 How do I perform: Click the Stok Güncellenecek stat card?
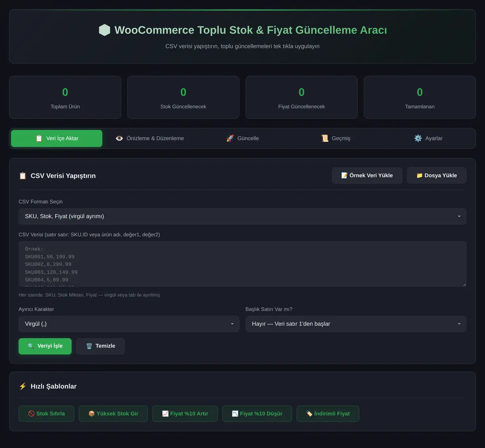click(x=183, y=97)
